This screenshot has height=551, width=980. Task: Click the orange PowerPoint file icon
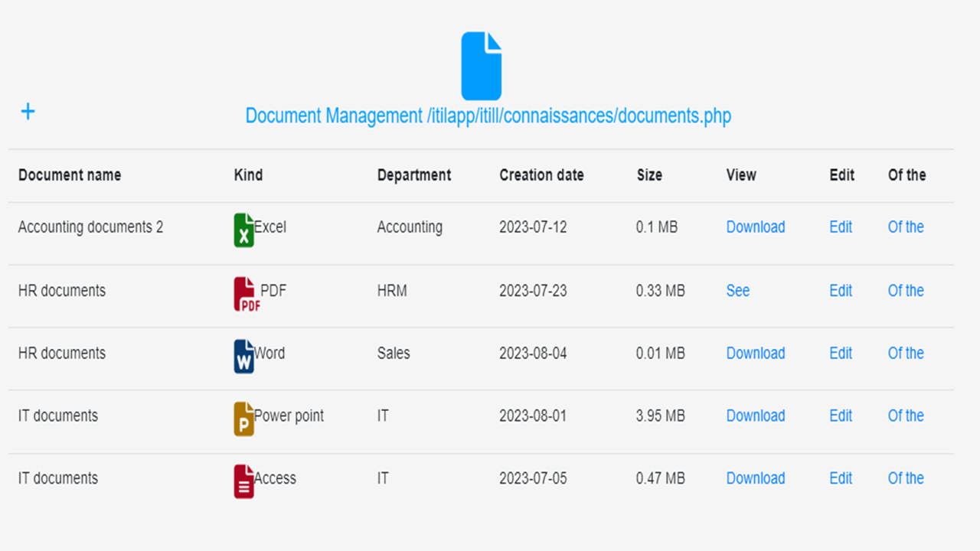[x=243, y=419]
